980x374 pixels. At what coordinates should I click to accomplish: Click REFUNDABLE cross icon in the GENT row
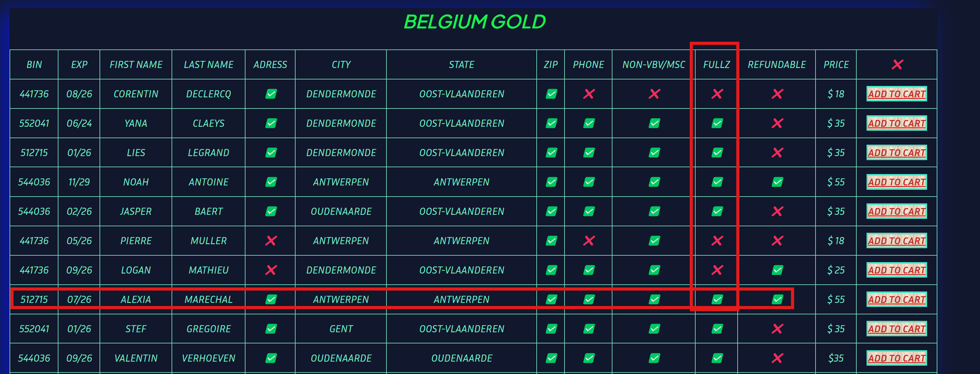777,329
